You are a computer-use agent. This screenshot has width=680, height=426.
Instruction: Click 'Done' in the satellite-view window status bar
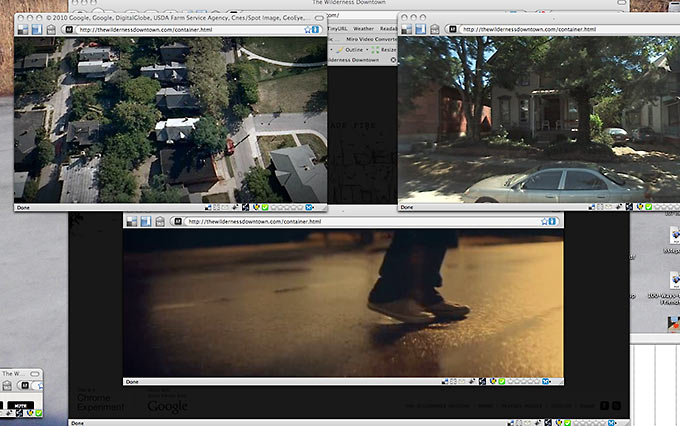pos(23,208)
